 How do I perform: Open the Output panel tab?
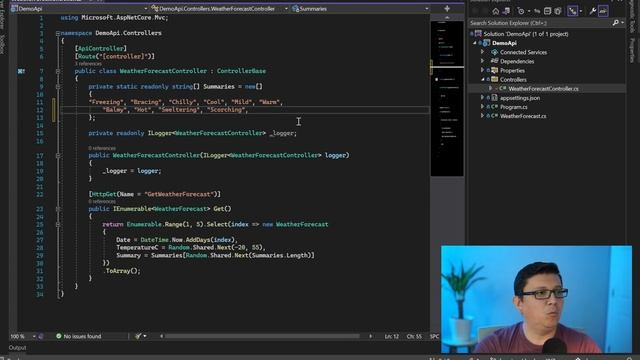pos(18,348)
